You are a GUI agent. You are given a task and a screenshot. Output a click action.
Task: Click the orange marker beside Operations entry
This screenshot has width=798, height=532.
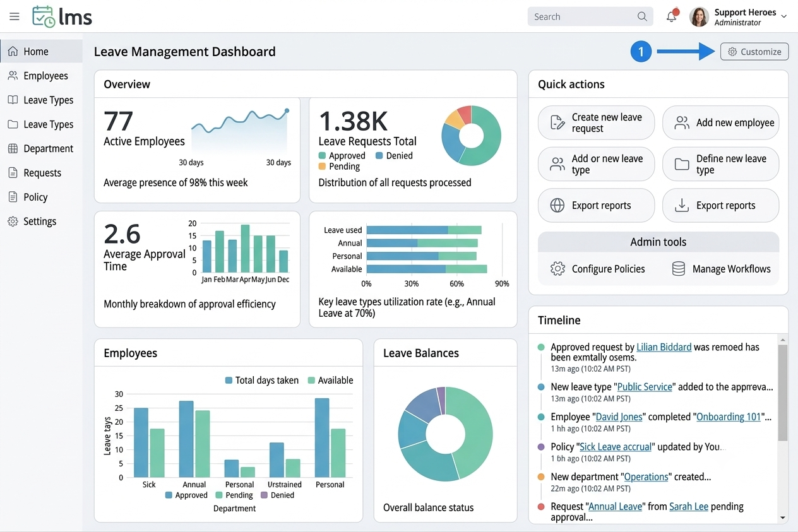[541, 477]
